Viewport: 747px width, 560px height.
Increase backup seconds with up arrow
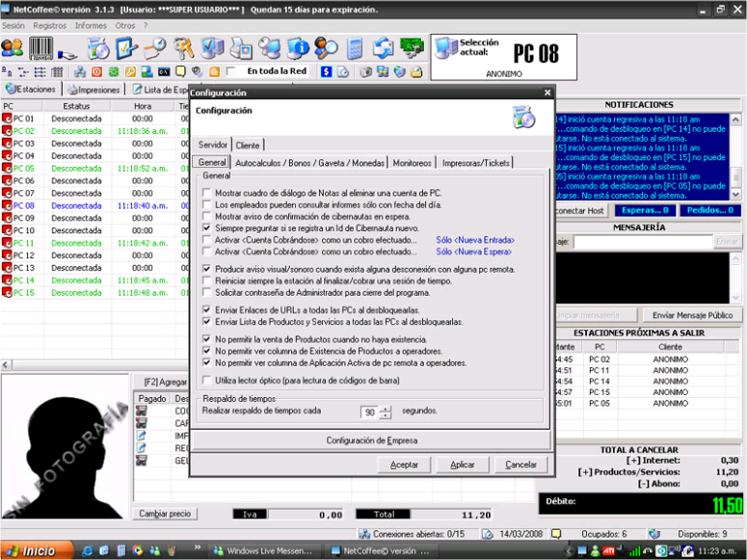point(386,409)
